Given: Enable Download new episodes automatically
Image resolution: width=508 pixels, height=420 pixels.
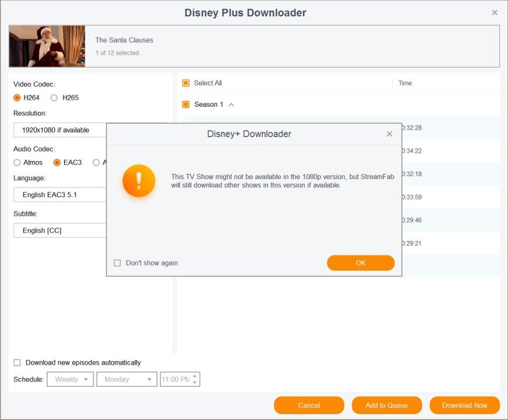Looking at the screenshot, I should coord(18,363).
